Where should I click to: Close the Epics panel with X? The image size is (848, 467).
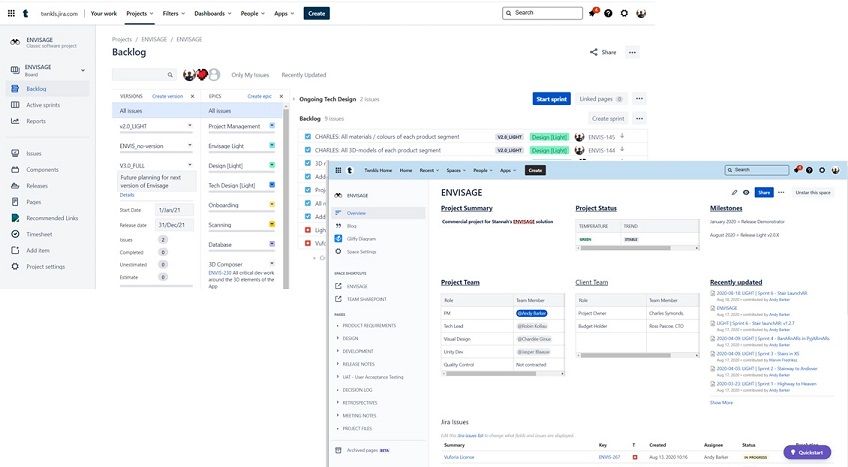coord(281,96)
